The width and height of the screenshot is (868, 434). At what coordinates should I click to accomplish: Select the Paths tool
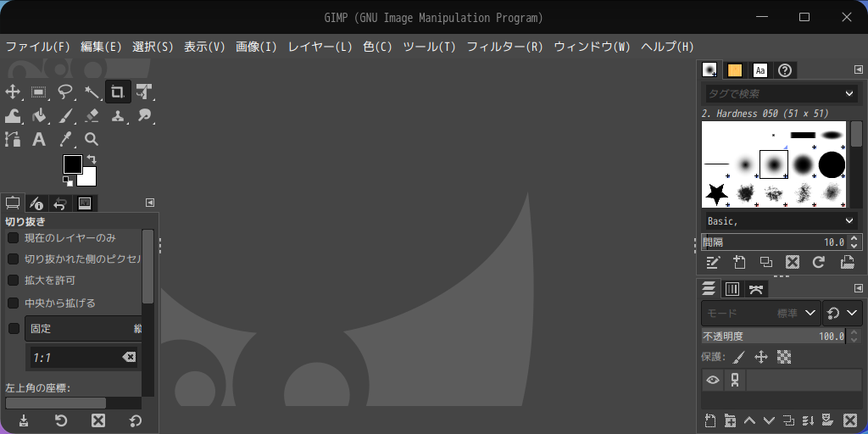12,139
